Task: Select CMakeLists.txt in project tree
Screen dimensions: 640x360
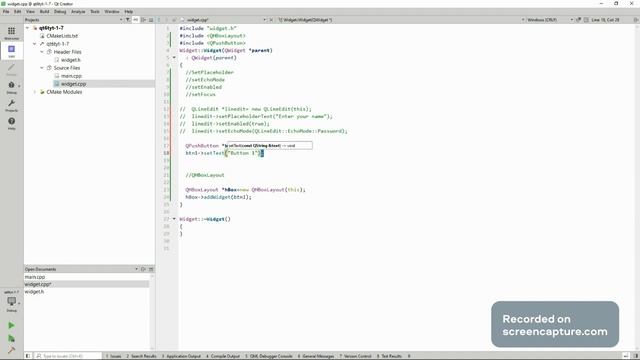Action: coord(62,36)
